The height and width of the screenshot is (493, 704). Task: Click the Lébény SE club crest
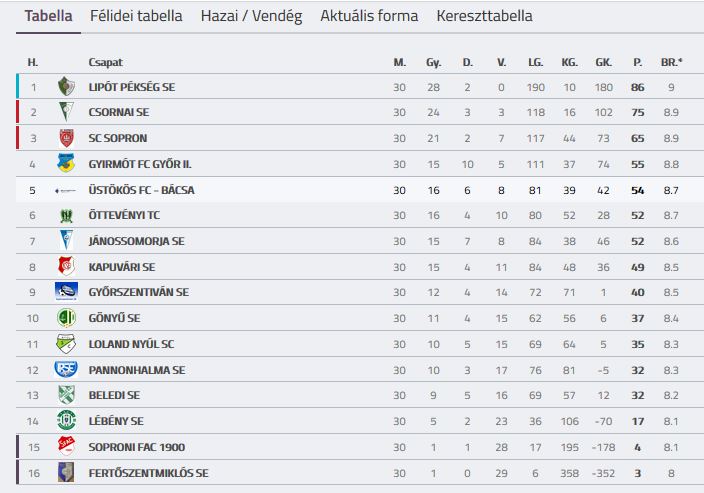pyautogui.click(x=66, y=421)
